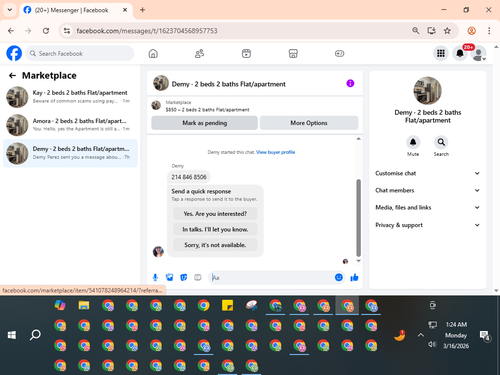The image size is (500, 375).
Task: Select the Demy 2 beds 2 baths conversation
Action: pos(70,153)
